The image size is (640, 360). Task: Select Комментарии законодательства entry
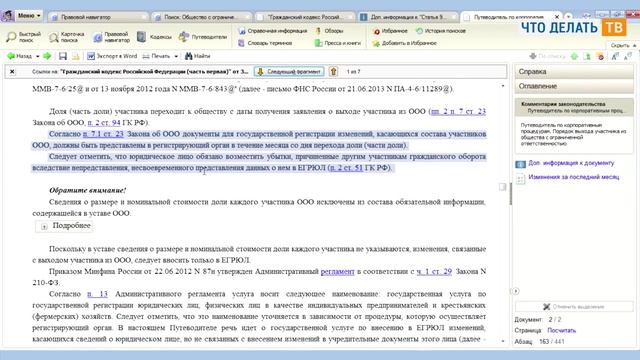pyautogui.click(x=574, y=107)
